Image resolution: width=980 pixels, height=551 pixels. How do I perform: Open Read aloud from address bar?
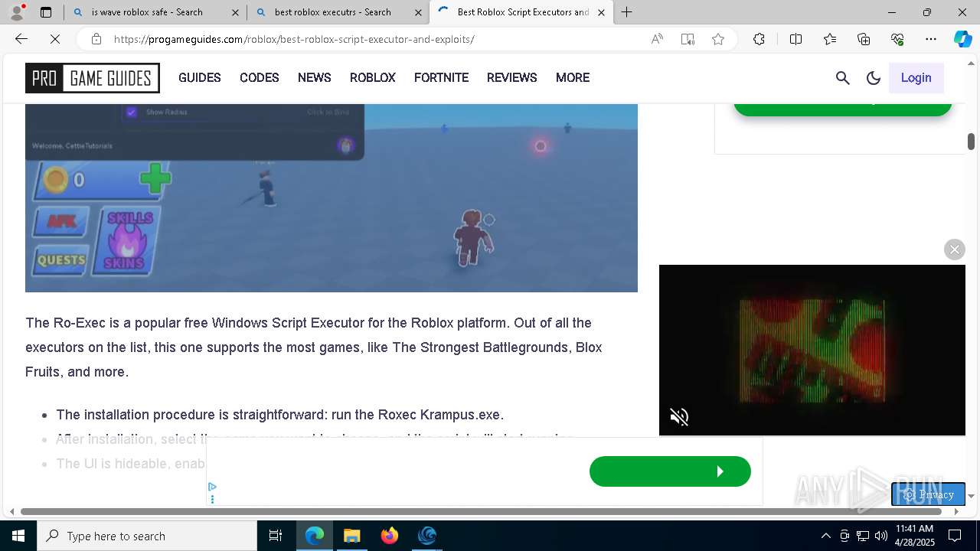click(x=657, y=39)
